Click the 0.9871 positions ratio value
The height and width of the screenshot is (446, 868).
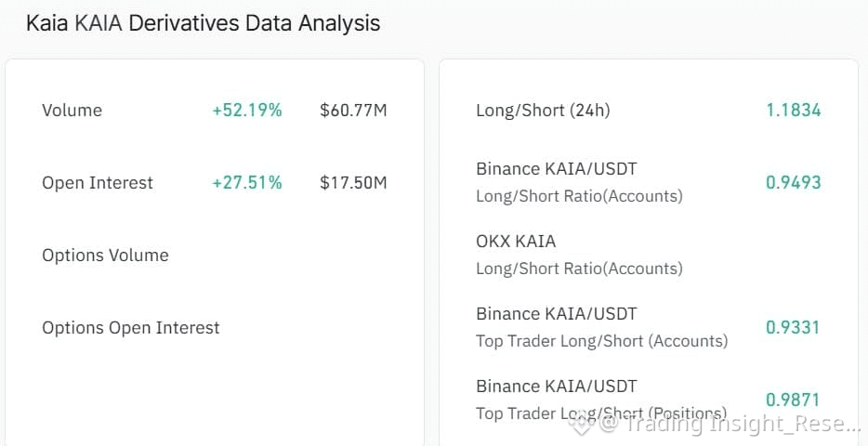point(793,400)
